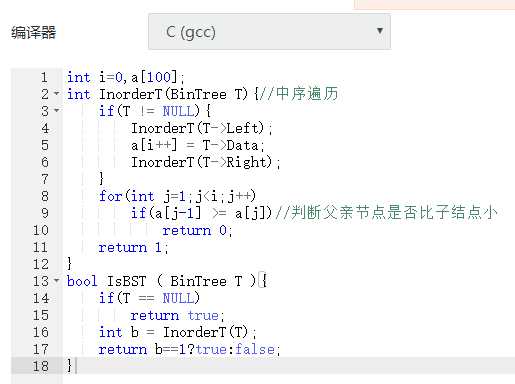Click line number 1 in the gutter

(x=44, y=77)
